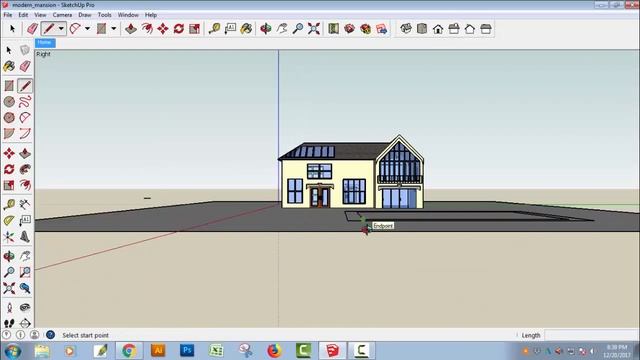Select the Axes tool
This screenshot has height=360, width=640.
click(9, 237)
